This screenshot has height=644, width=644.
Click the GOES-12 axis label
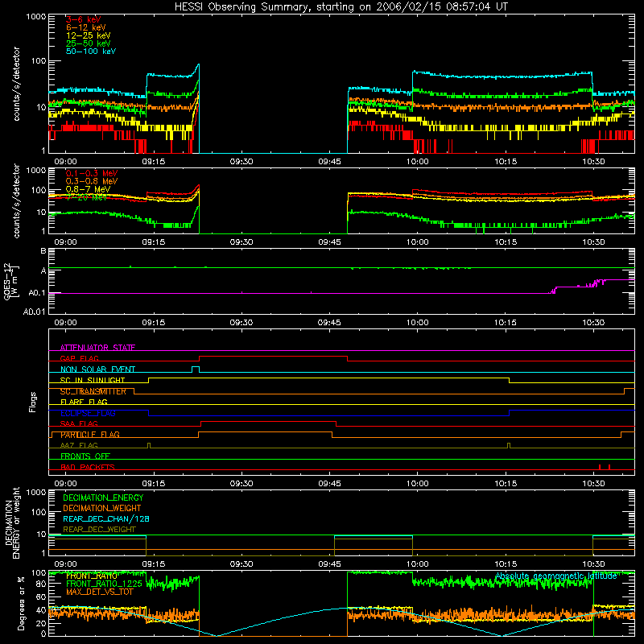point(10,281)
